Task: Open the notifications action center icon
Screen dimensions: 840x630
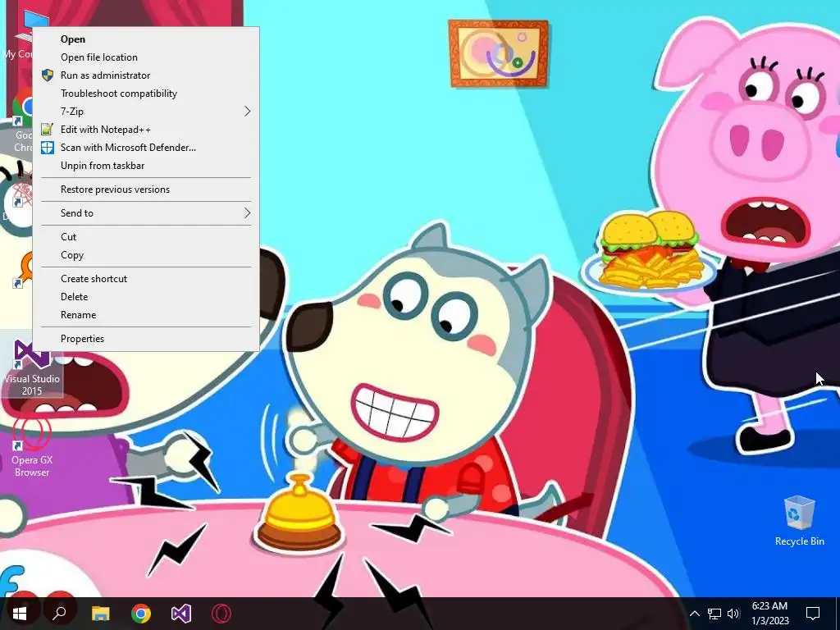Action: point(813,614)
